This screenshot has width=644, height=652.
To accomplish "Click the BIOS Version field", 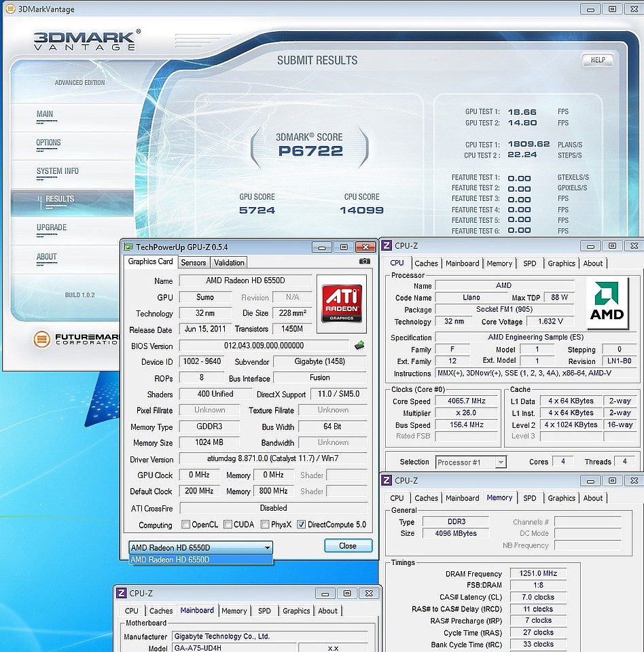I will [x=264, y=346].
